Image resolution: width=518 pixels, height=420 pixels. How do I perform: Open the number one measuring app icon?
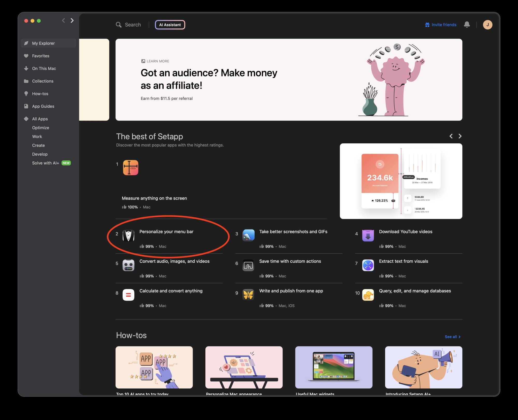(131, 168)
